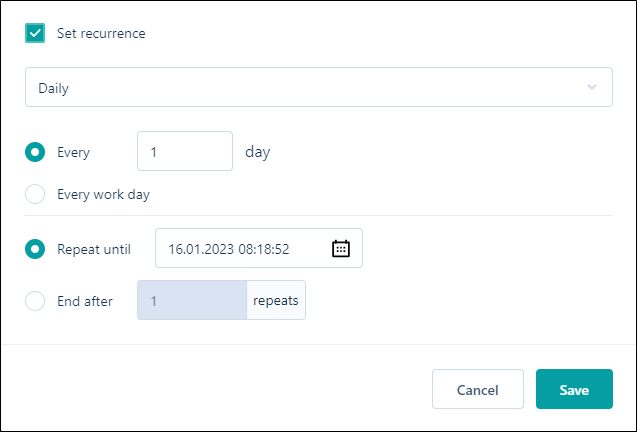Viewport: 637px width, 432px height.
Task: Click the "End after" label text
Action: tap(85, 300)
